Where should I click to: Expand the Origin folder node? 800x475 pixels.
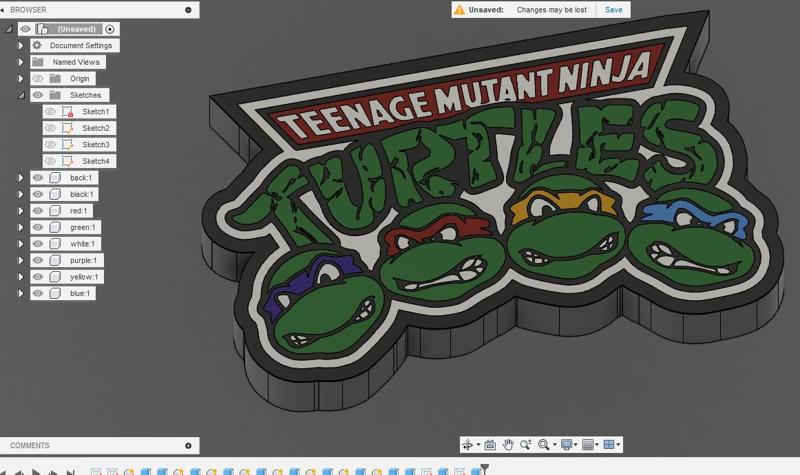click(x=20, y=79)
